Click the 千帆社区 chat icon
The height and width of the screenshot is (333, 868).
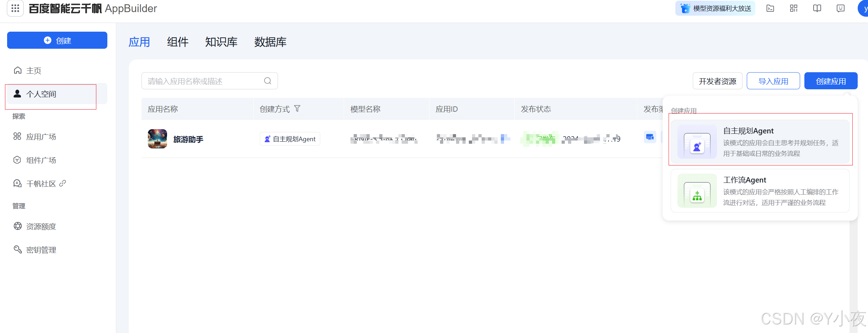click(17, 183)
